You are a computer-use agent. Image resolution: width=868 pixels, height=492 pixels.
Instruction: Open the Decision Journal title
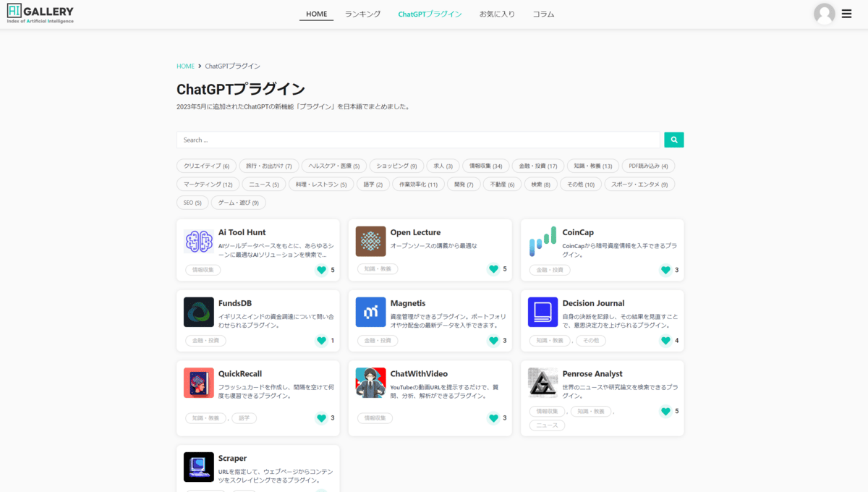pyautogui.click(x=593, y=303)
